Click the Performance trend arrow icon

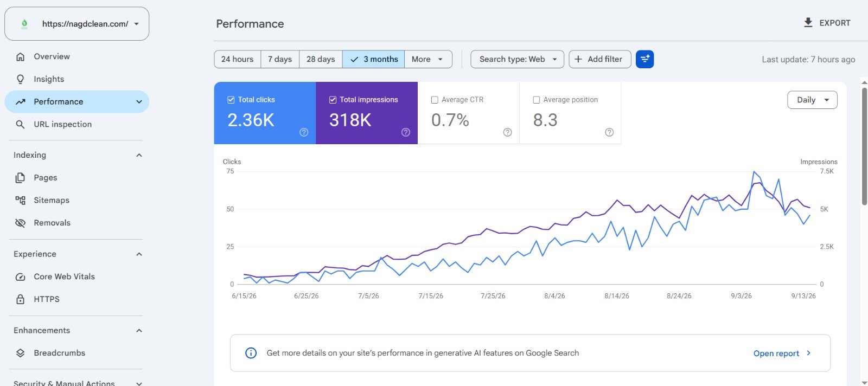point(20,102)
